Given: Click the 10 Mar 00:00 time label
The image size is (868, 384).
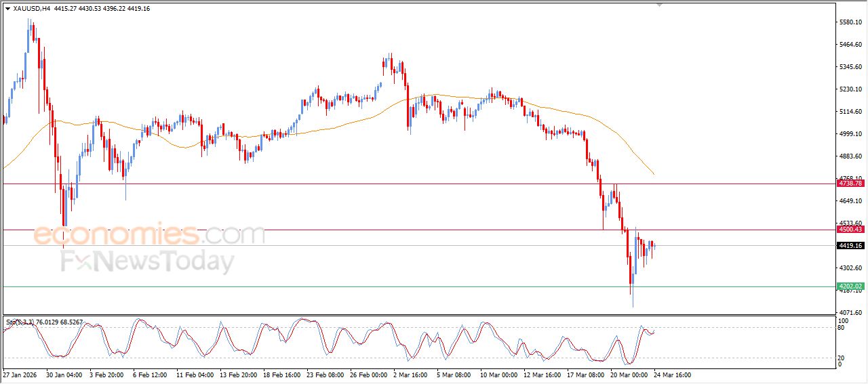Looking at the screenshot, I should pos(498,375).
